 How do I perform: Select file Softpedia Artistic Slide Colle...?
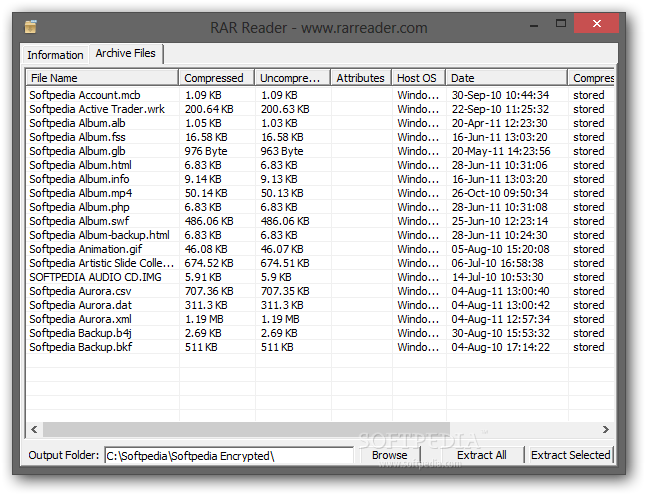coord(102,263)
